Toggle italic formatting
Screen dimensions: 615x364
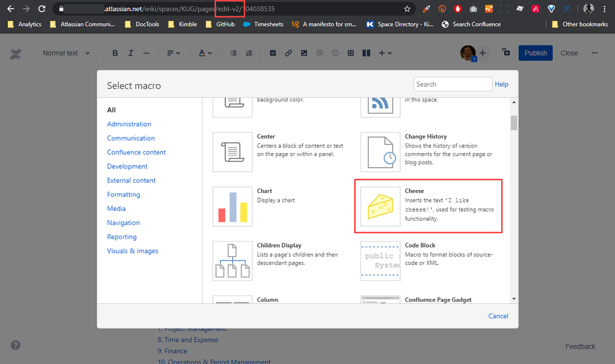tap(131, 53)
